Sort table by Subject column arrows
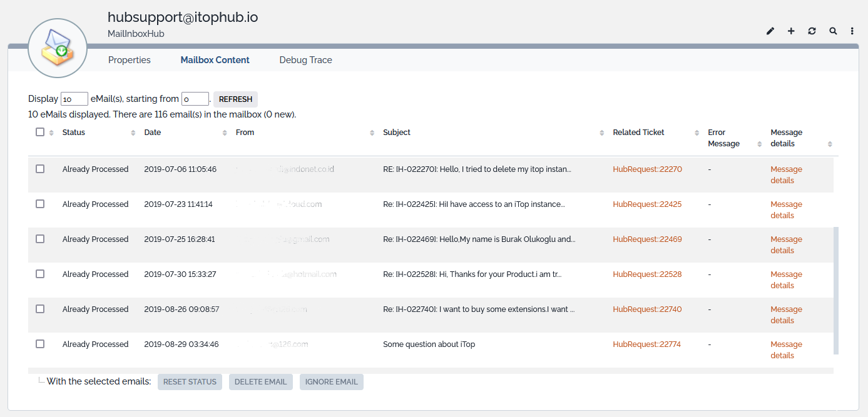868x417 pixels. point(601,133)
